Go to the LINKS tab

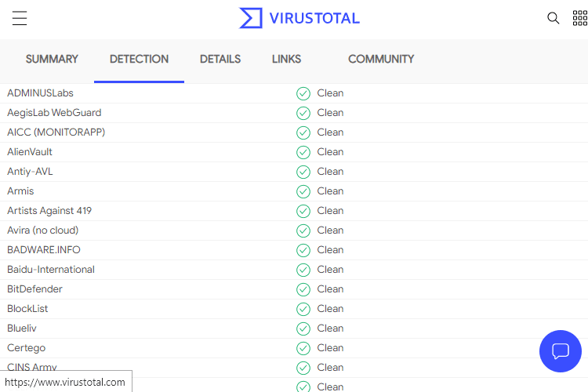pyautogui.click(x=286, y=59)
